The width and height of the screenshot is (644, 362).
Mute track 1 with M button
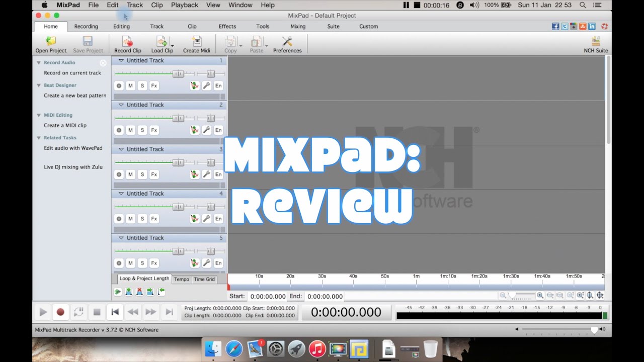[x=130, y=86]
